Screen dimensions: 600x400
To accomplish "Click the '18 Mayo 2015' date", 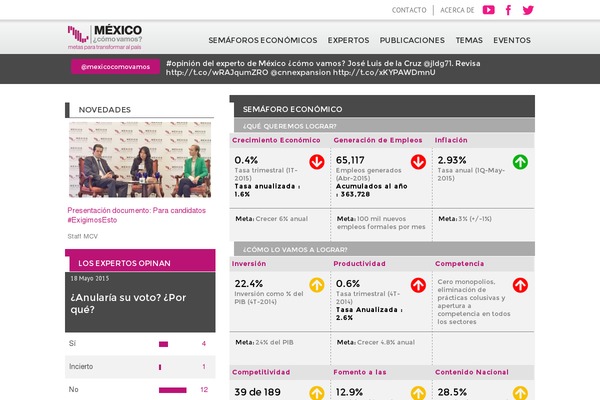I will point(89,278).
